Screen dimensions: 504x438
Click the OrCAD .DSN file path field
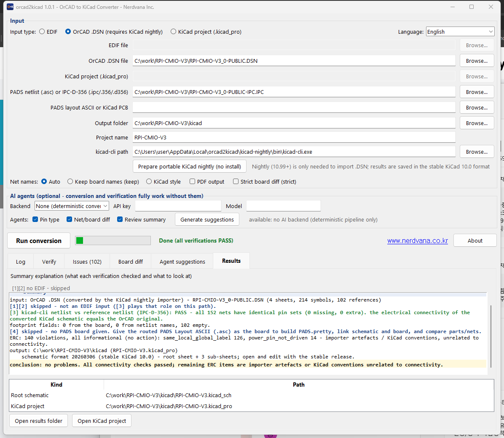pyautogui.click(x=294, y=61)
